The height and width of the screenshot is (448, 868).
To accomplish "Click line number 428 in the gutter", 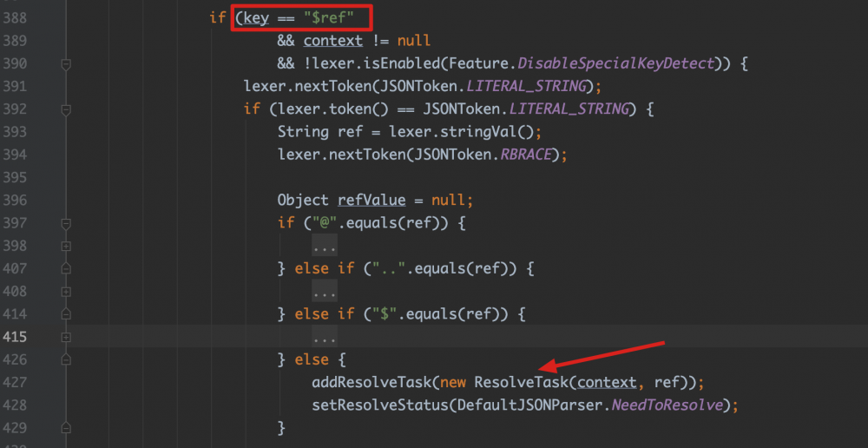I will point(15,405).
